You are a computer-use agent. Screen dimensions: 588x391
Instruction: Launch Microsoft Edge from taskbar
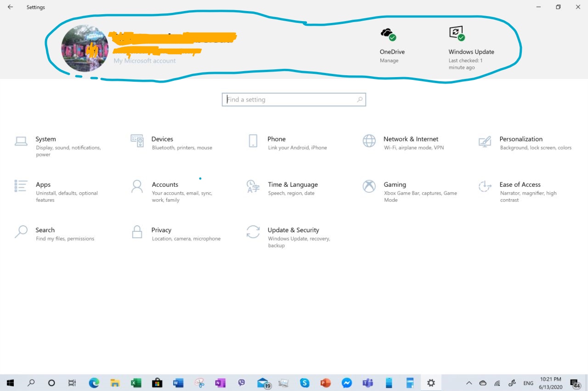tap(94, 383)
